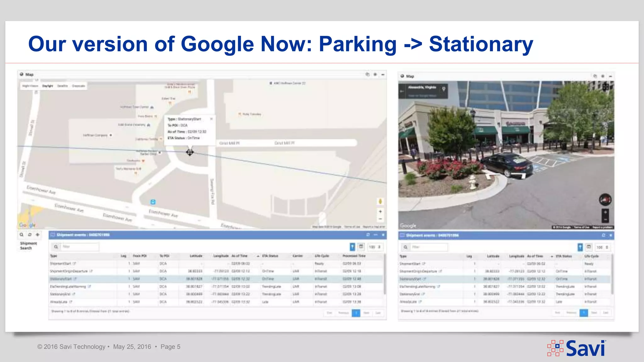Switch map style to Satellite
This screenshot has height=362, width=644.
coord(63,86)
